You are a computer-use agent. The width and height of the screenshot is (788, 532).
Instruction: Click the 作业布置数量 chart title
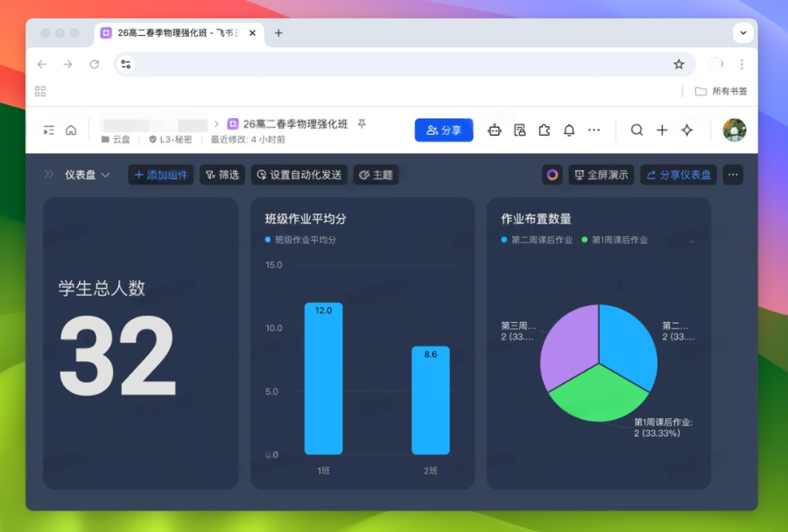536,219
